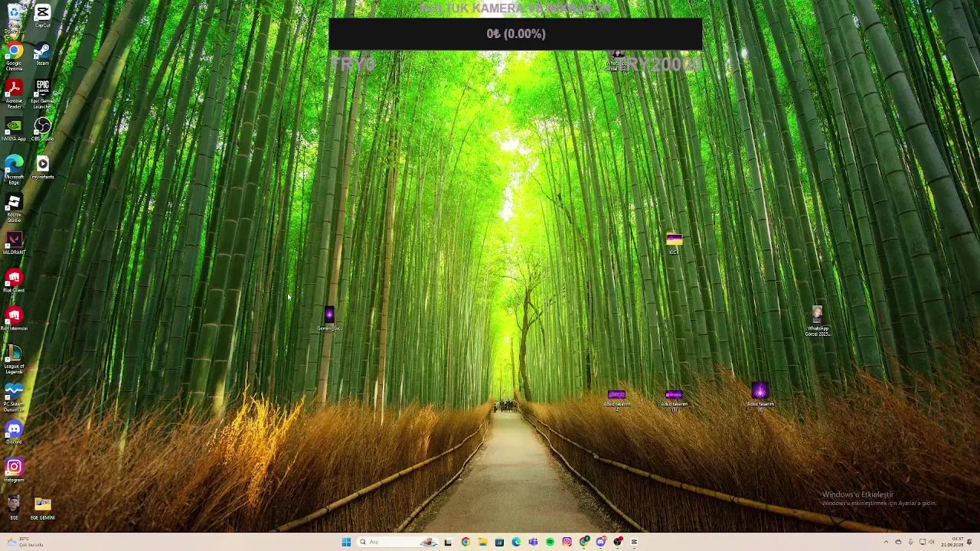Select the square purple Adsız tasarım image
980x551 pixels.
pos(760,396)
